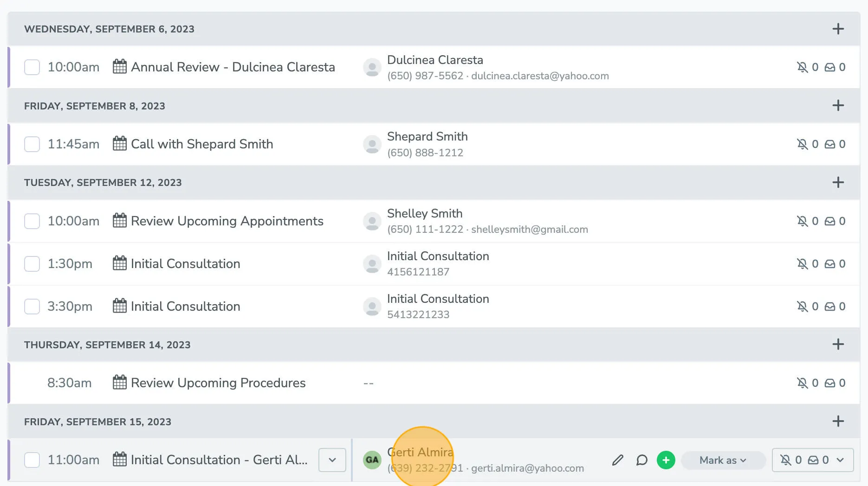Click the plus icon for Friday, September 8
This screenshot has width=868, height=486.
838,106
